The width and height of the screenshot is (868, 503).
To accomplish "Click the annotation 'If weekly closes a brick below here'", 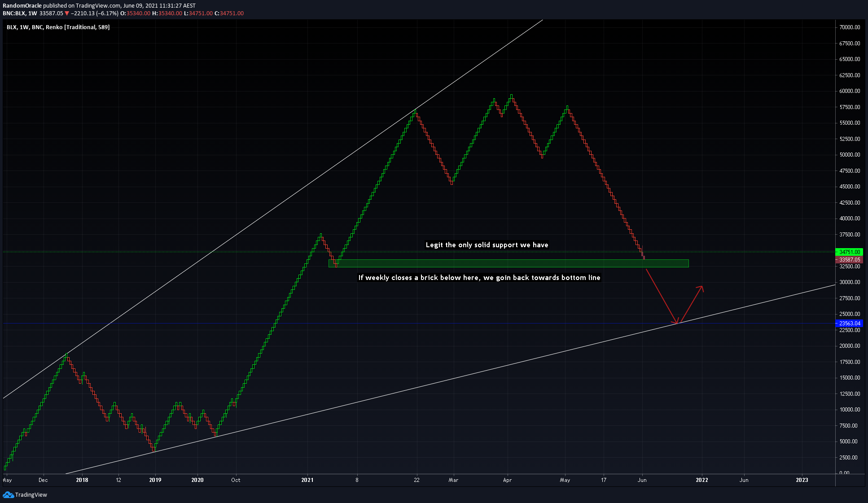I will [x=419, y=278].
